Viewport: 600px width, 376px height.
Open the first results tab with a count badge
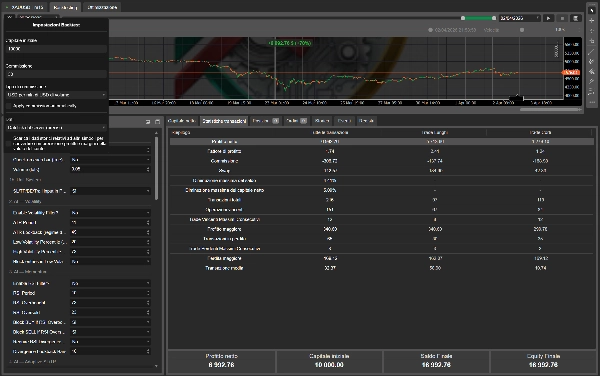[x=266, y=121]
